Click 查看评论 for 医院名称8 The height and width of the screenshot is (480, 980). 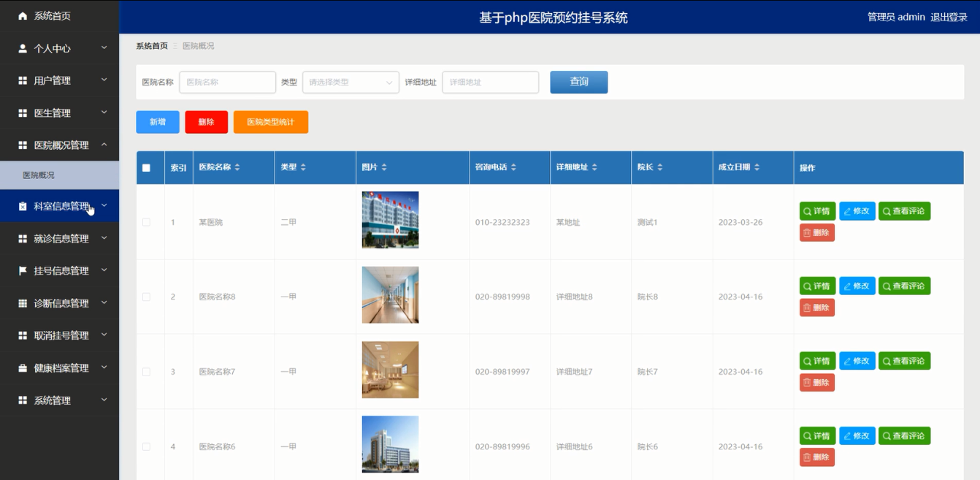pyautogui.click(x=904, y=286)
